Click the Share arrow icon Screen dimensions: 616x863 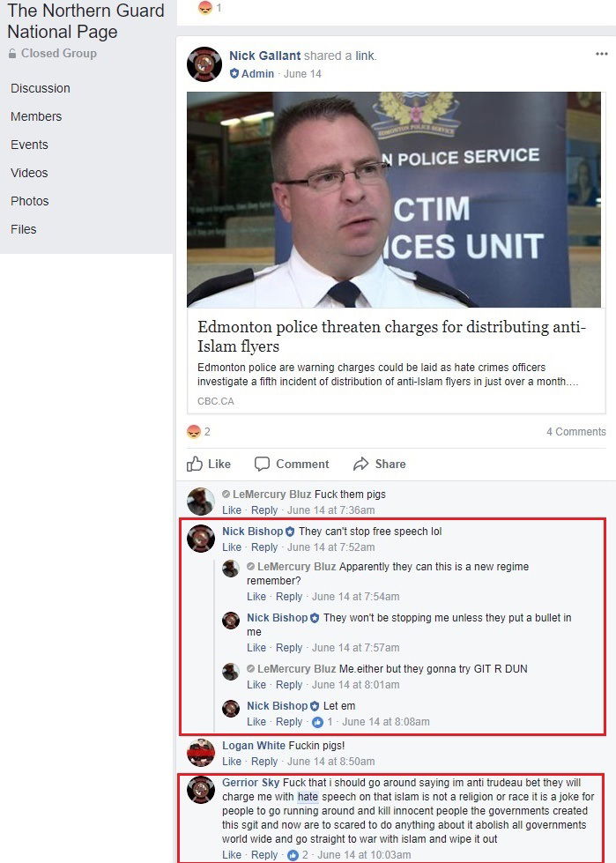click(360, 464)
